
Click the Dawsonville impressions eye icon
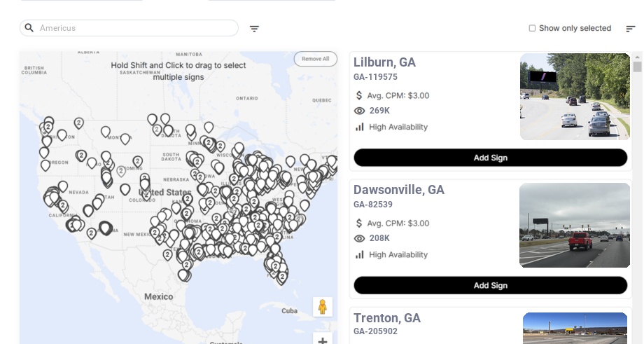tap(360, 239)
